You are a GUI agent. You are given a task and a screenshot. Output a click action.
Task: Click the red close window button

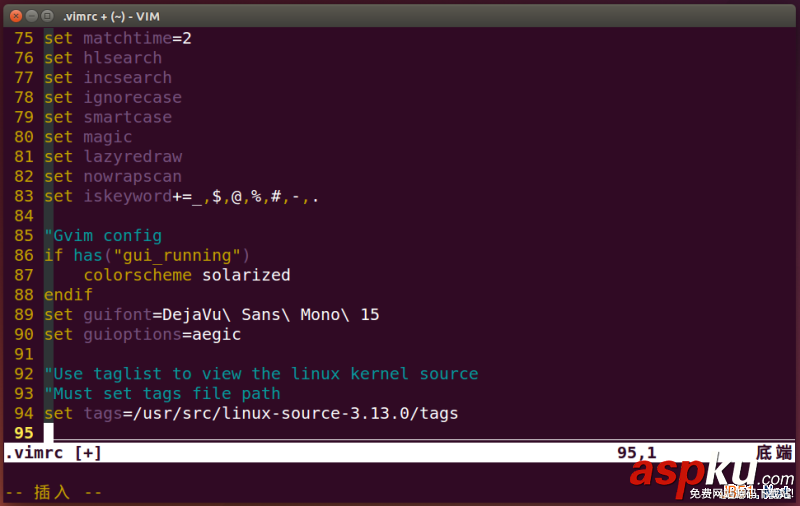tap(16, 16)
